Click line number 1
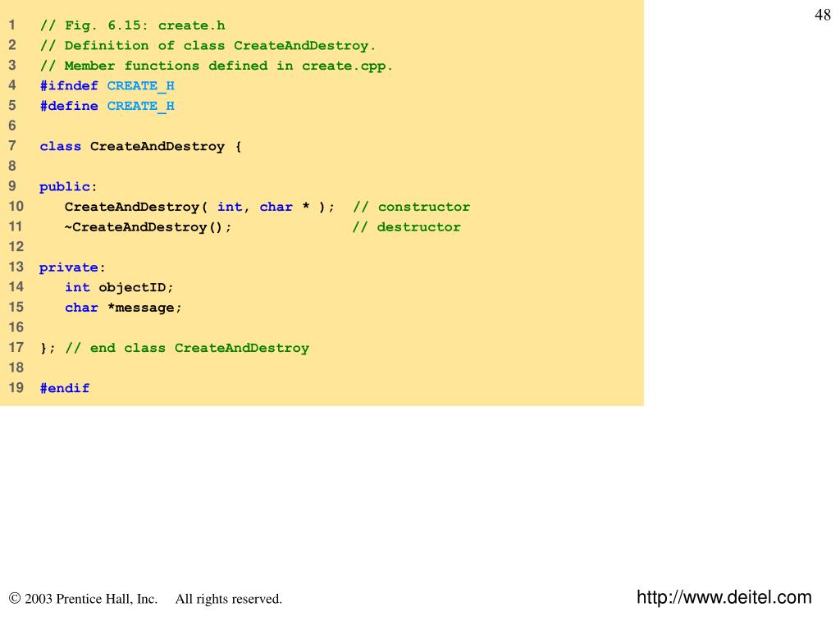This screenshot has width=840, height=630. tap(11, 25)
